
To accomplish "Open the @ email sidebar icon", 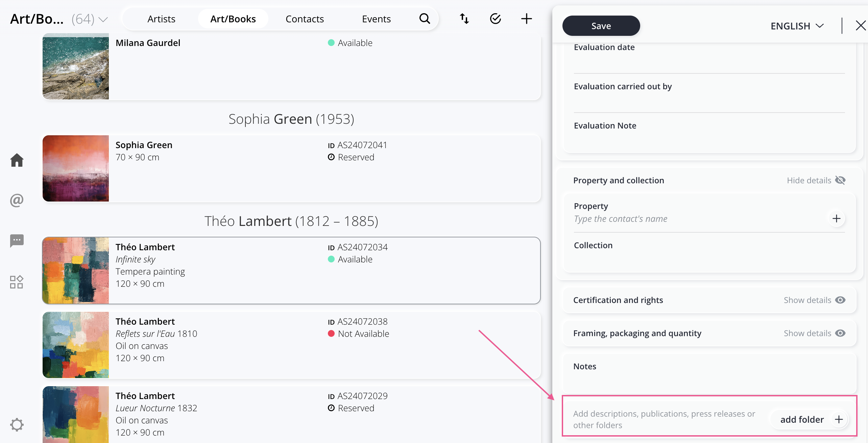I will [x=17, y=200].
